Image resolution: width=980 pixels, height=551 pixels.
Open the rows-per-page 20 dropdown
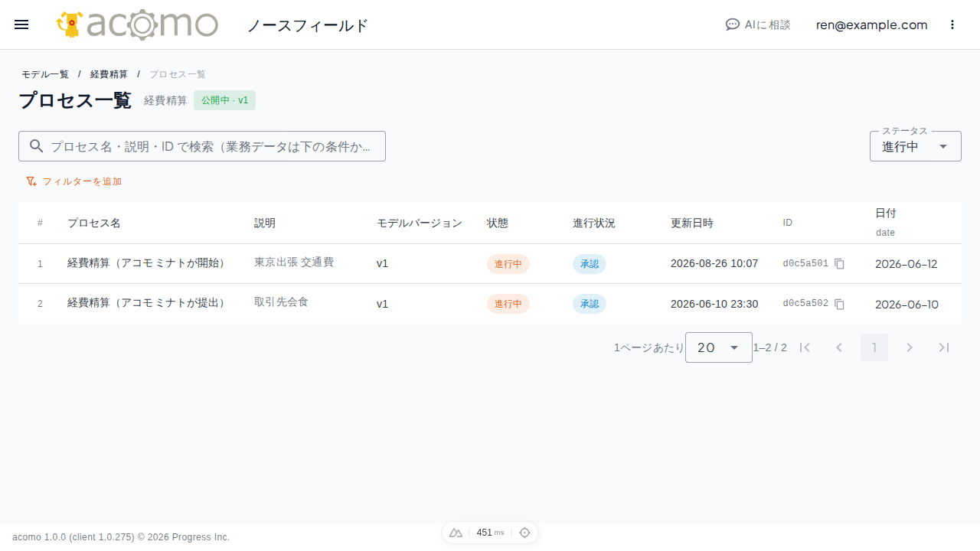pyautogui.click(x=719, y=347)
